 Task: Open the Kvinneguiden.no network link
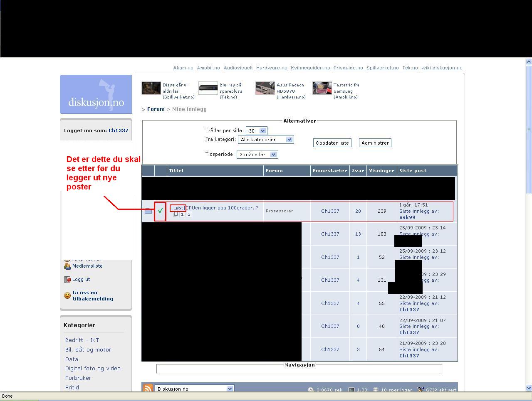click(x=310, y=68)
